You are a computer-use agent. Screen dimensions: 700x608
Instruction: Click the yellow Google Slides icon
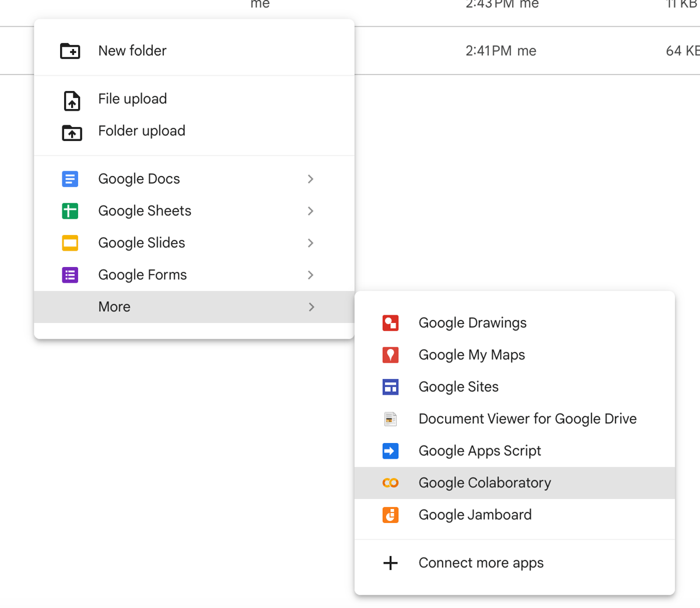(70, 243)
